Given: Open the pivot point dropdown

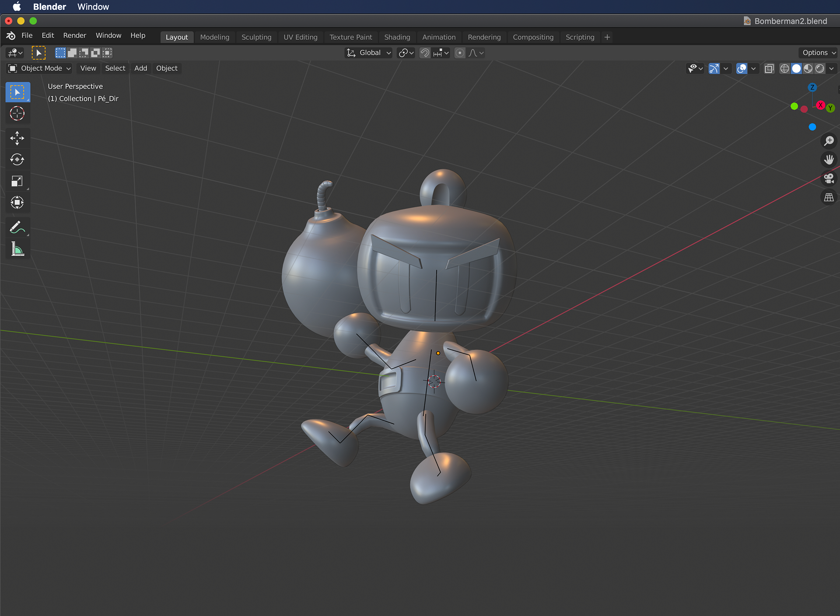Looking at the screenshot, I should point(406,53).
